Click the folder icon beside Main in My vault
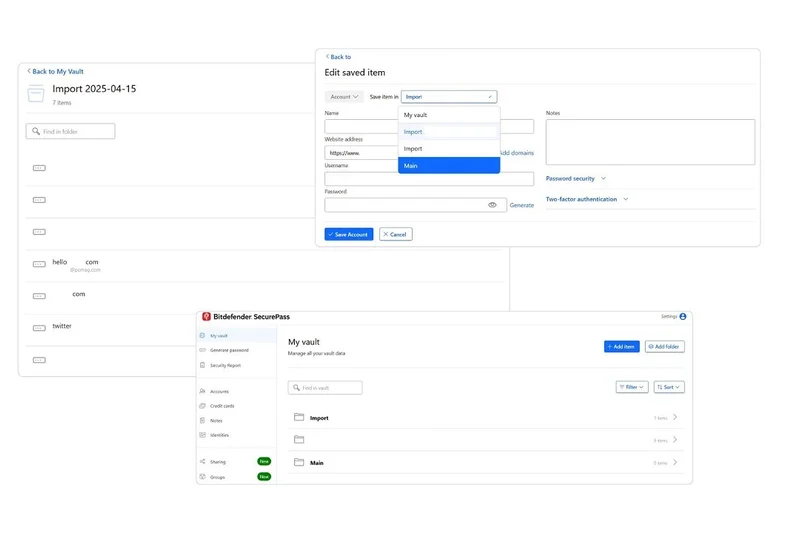 [299, 462]
